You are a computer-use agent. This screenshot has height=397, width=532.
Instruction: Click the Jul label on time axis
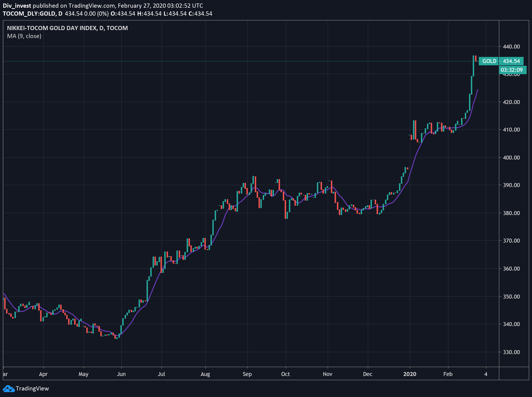161,374
